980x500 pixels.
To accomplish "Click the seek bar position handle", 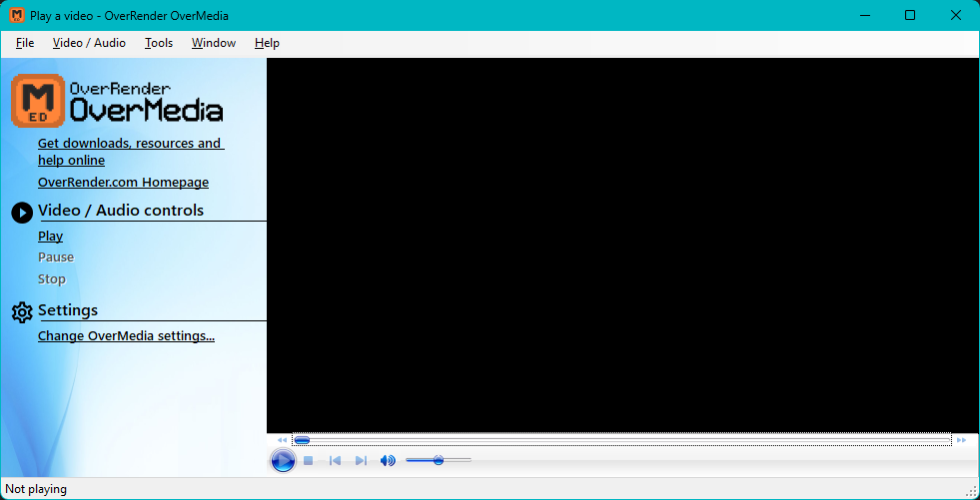I will 302,440.
